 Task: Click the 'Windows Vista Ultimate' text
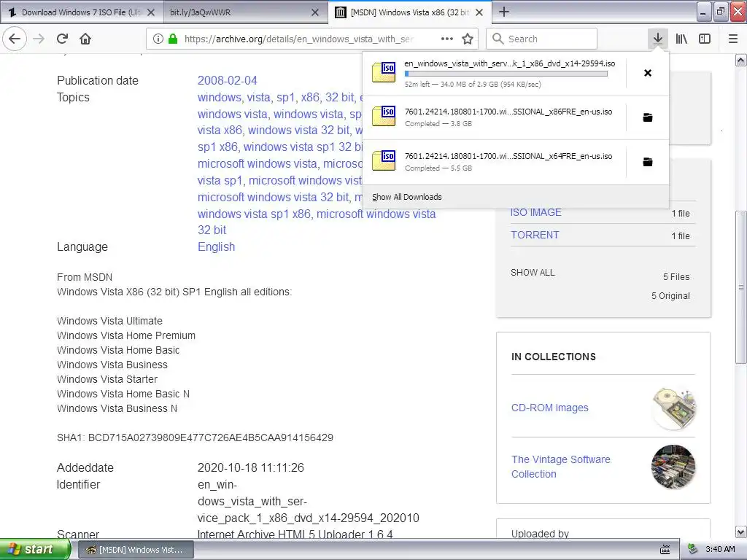(109, 321)
